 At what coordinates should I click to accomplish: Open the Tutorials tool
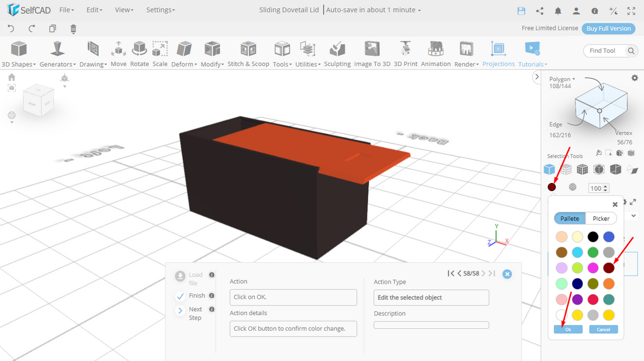coord(532,54)
